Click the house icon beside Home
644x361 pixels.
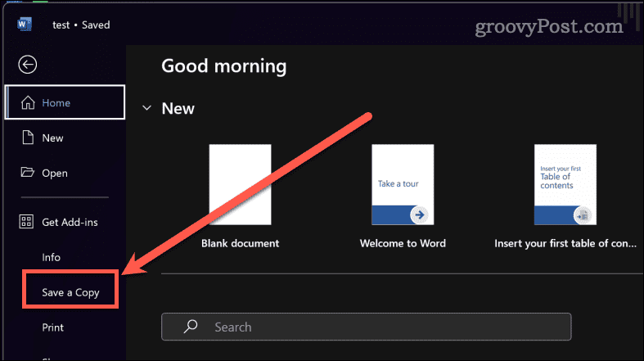[x=28, y=102]
